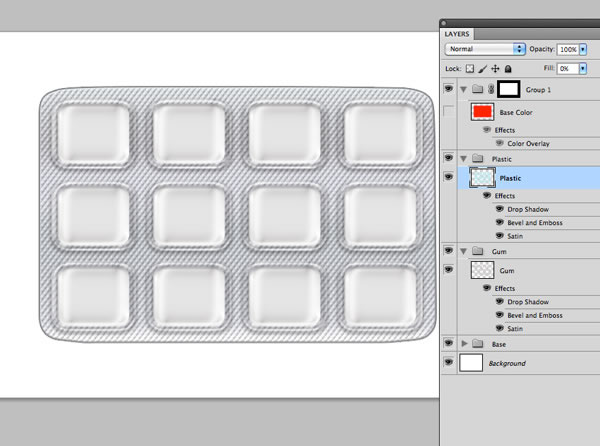The image size is (600, 446).
Task: Toggle Base Color layer Effects visibility
Action: [487, 130]
